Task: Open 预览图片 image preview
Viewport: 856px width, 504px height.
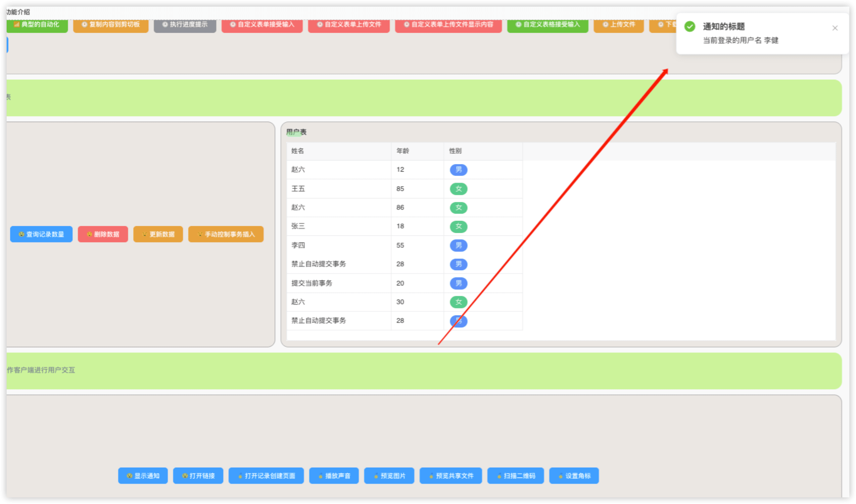Action: pos(389,476)
